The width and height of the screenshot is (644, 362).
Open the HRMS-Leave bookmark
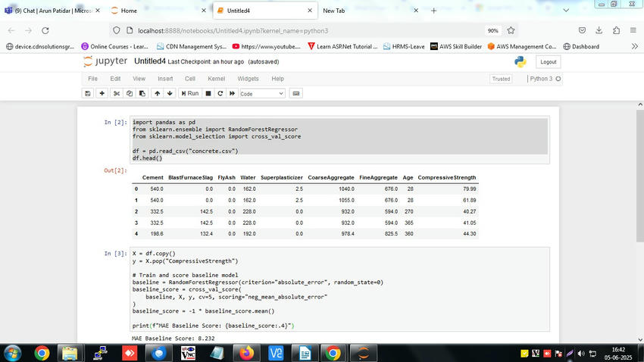[404, 46]
